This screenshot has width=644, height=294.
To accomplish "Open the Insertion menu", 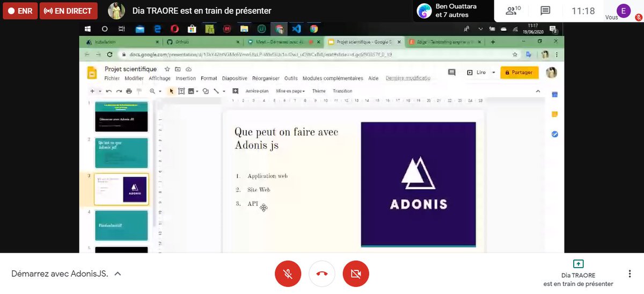I will tap(186, 78).
